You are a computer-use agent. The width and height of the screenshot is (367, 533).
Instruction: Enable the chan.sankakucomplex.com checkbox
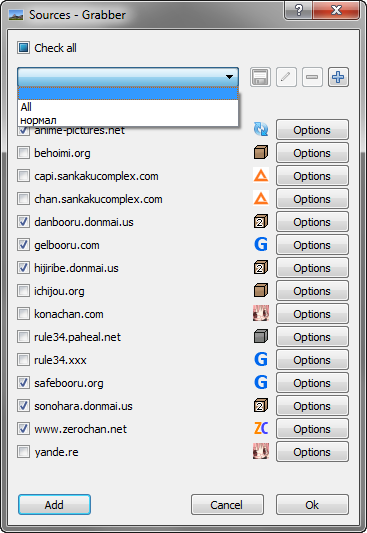tap(23, 199)
